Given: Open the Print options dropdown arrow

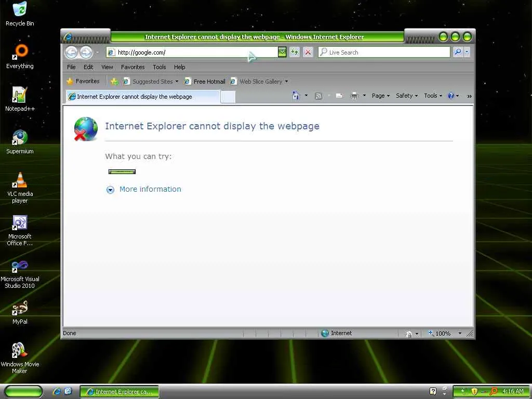Looking at the screenshot, I should [364, 96].
